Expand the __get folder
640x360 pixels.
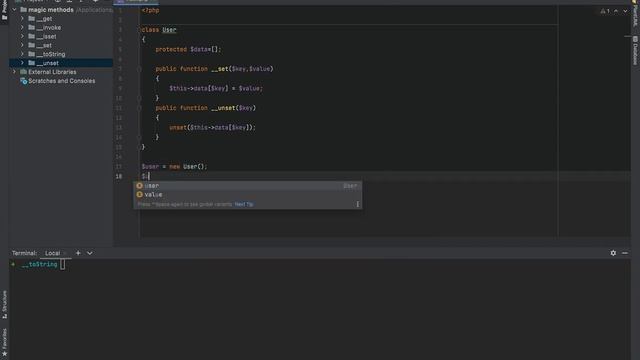[x=22, y=18]
